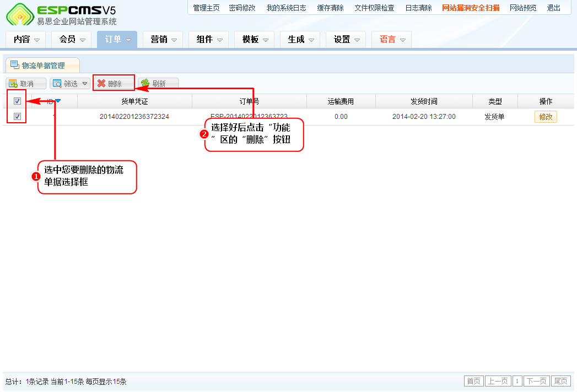
Task: Click the 退出 logout link
Action: (553, 8)
